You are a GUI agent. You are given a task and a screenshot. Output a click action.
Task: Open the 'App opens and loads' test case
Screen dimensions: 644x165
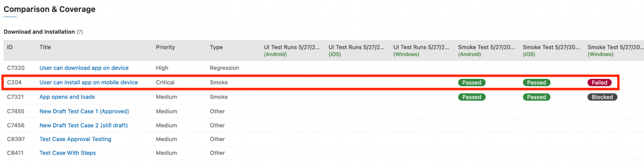coord(67,97)
